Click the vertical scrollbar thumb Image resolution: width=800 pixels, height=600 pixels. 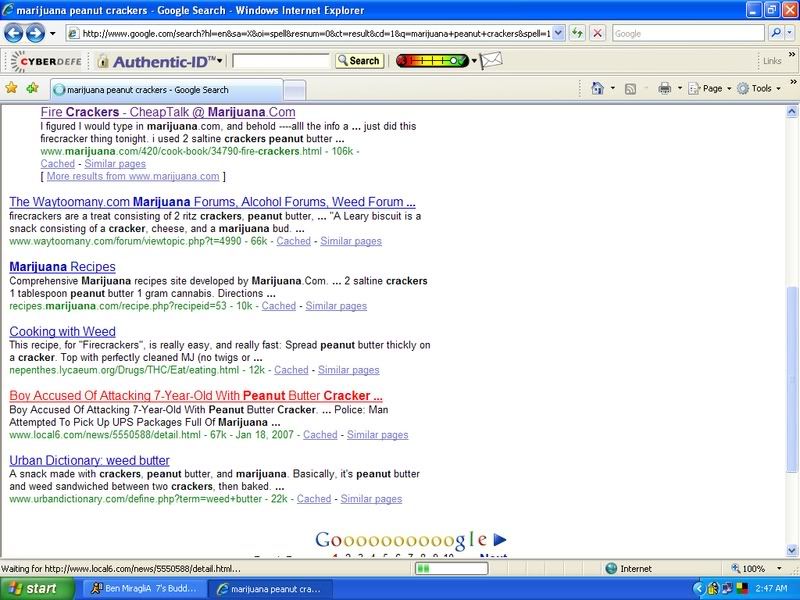click(x=791, y=380)
